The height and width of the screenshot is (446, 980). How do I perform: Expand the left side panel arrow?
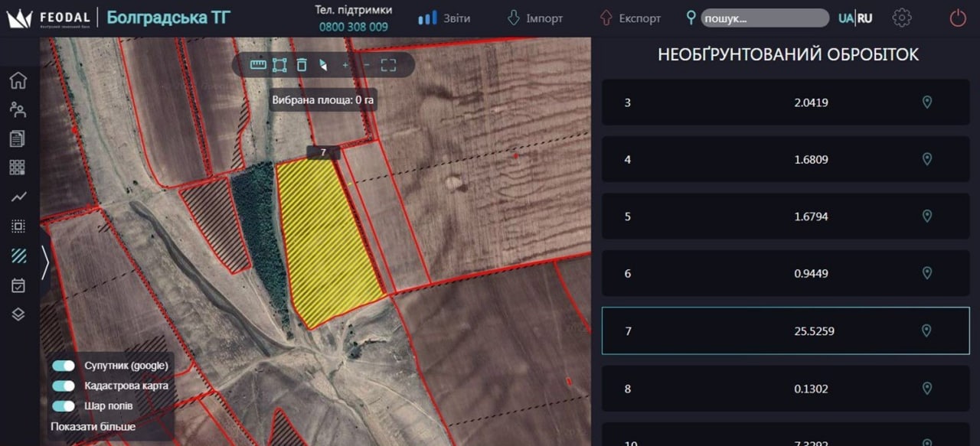(45, 262)
